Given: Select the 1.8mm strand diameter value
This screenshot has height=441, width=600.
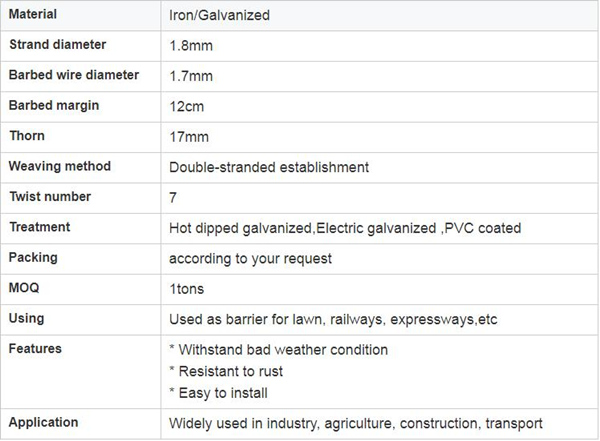Looking at the screenshot, I should [x=191, y=46].
